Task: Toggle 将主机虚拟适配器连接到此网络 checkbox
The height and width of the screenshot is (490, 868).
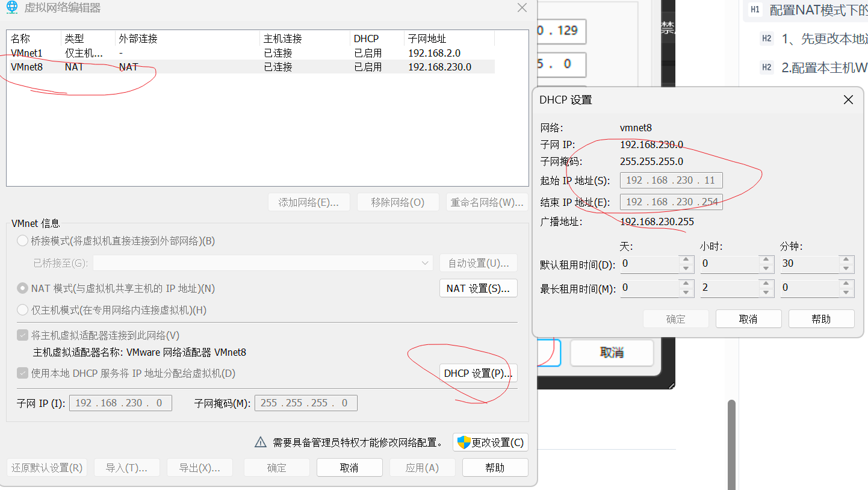Action: click(x=22, y=335)
